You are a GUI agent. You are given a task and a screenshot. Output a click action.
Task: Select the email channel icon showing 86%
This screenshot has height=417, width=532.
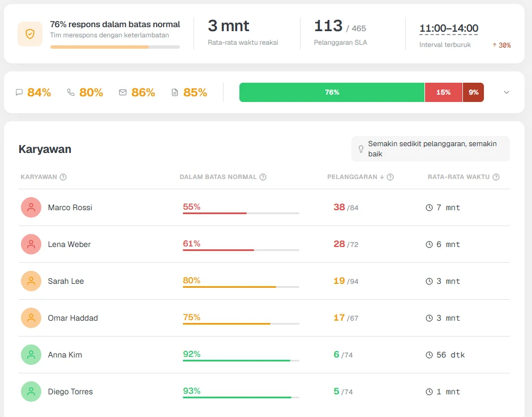tap(123, 92)
